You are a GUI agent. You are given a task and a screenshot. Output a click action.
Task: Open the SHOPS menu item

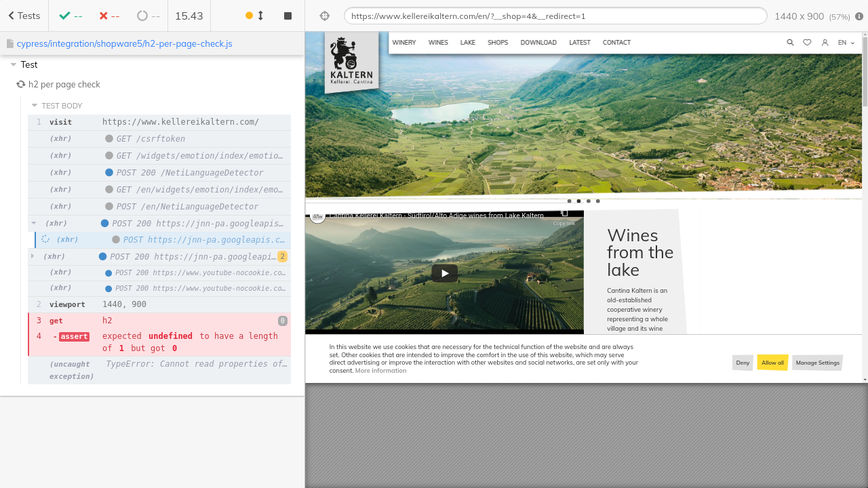click(497, 43)
